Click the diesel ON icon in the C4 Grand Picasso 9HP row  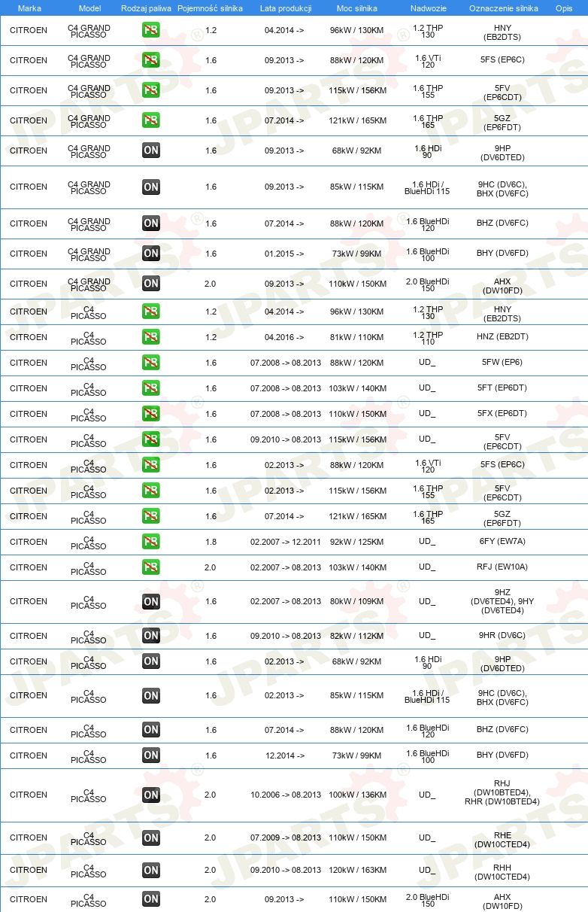(x=151, y=150)
